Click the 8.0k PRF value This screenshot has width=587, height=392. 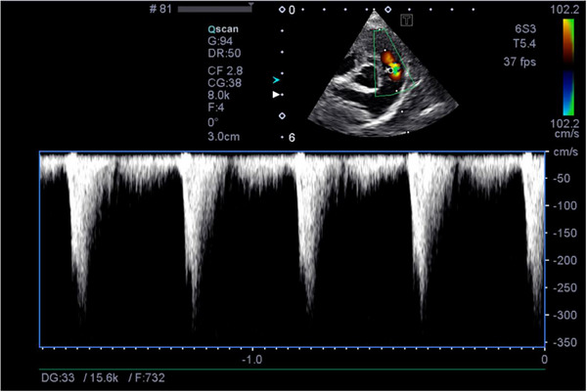tap(218, 95)
